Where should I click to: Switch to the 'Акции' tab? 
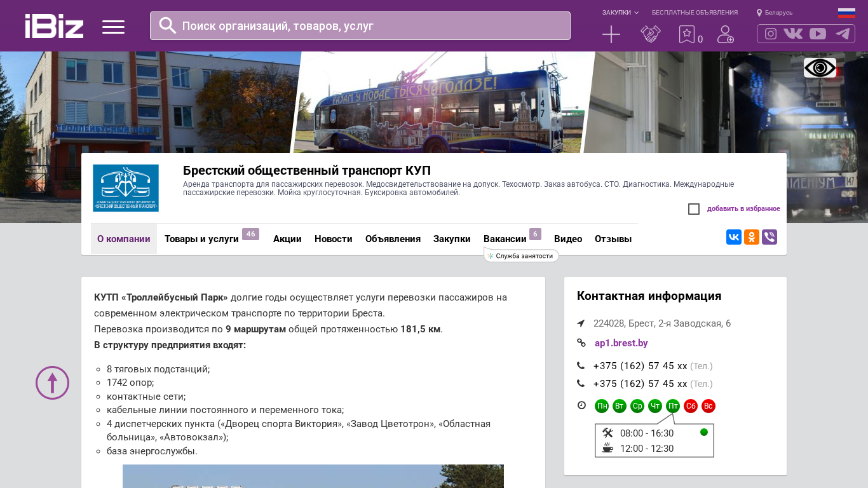tap(287, 239)
